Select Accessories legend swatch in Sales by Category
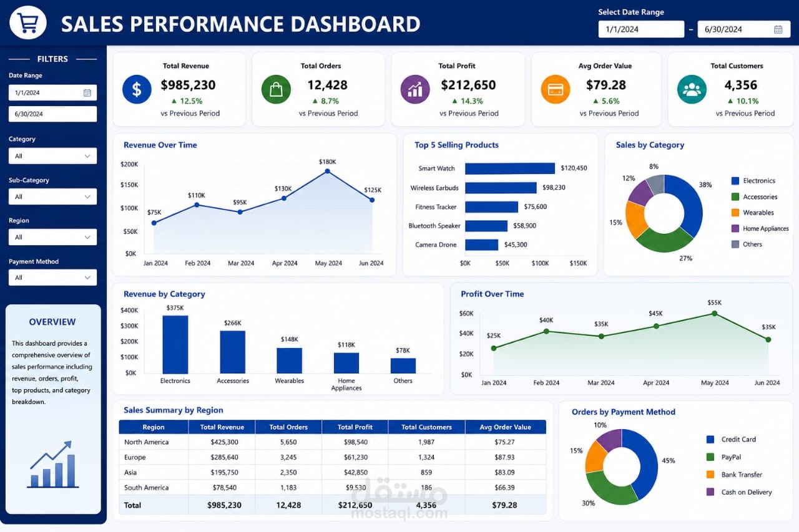The width and height of the screenshot is (799, 532). (735, 197)
